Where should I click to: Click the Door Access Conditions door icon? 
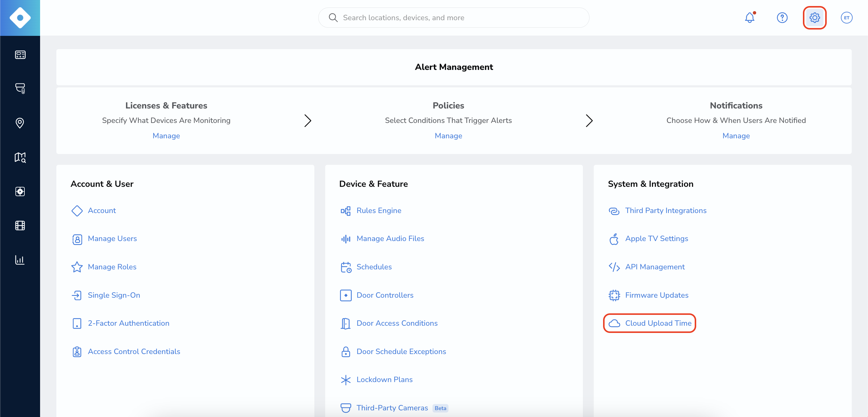(x=345, y=323)
